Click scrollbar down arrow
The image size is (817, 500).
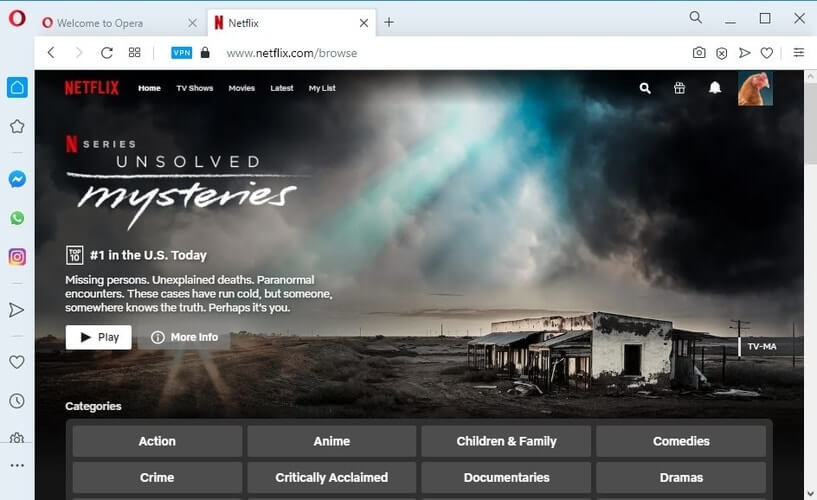coord(810,493)
